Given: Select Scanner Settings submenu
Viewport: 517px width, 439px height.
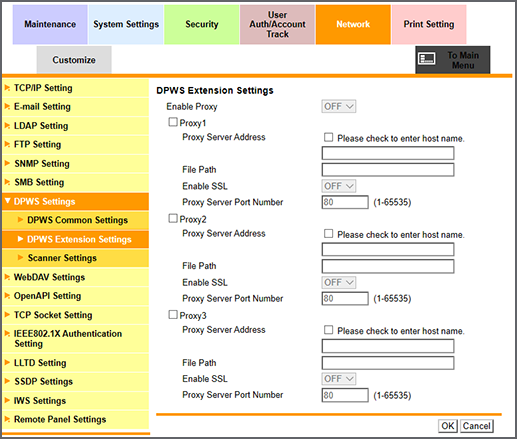Looking at the screenshot, I should 75,258.
